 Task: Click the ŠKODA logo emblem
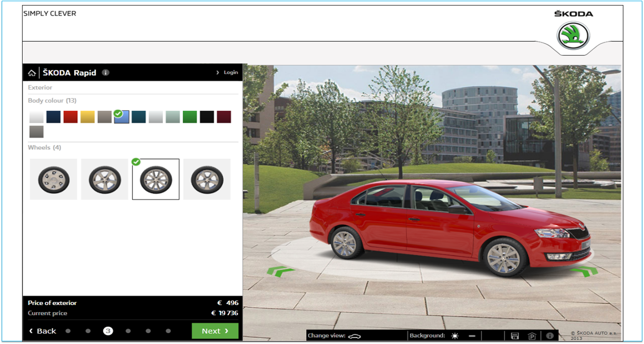pos(573,35)
